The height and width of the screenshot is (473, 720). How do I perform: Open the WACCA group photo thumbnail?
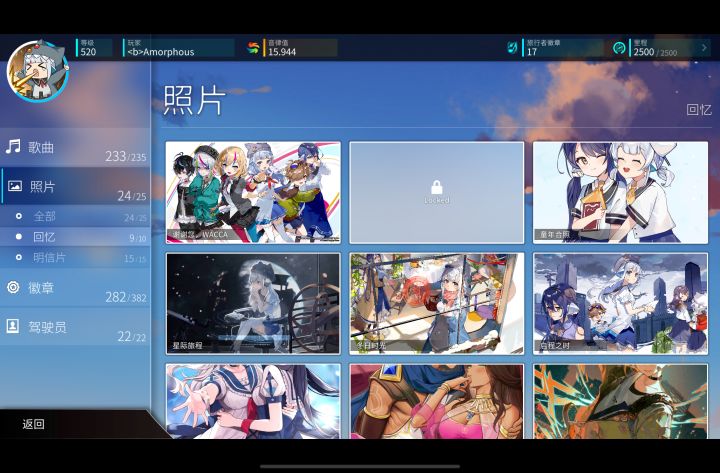[253, 192]
